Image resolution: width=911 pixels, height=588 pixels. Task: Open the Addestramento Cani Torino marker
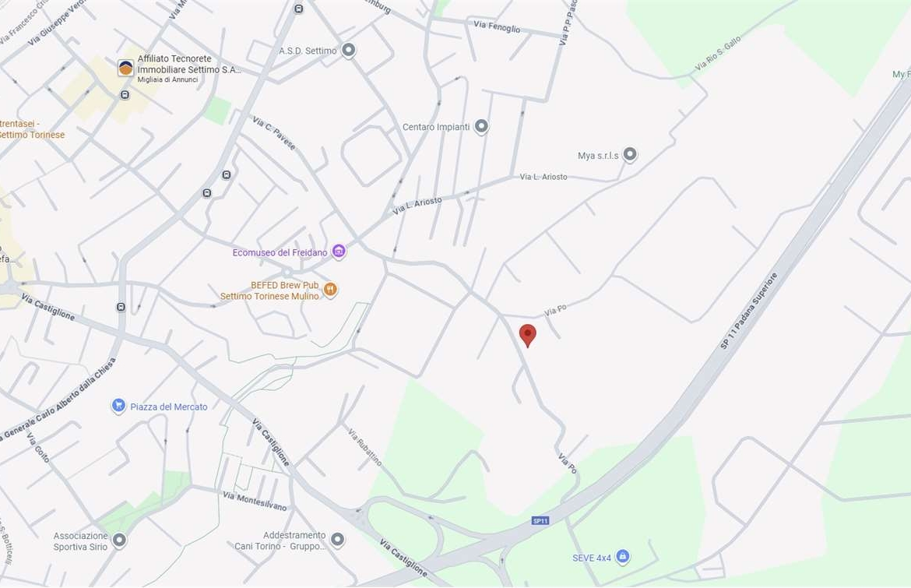point(338,540)
